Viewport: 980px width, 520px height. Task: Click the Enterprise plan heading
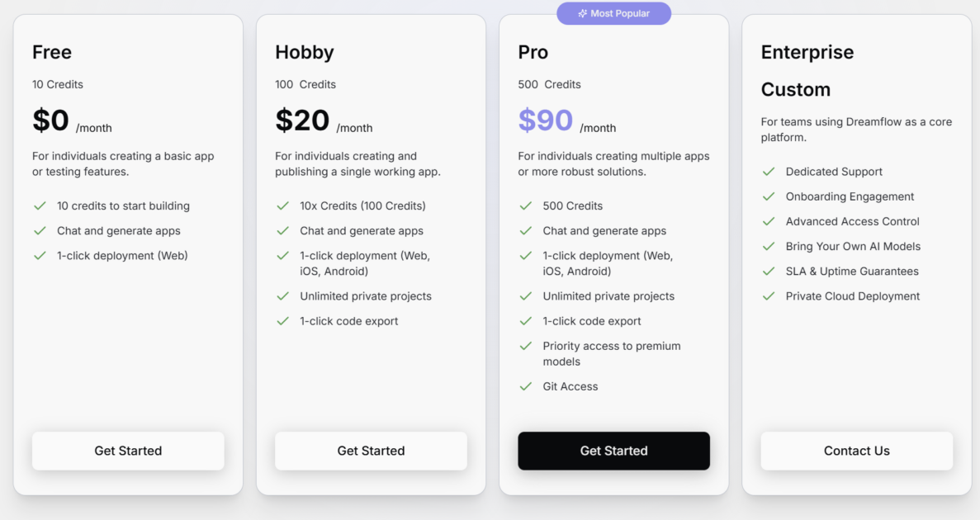(x=807, y=52)
